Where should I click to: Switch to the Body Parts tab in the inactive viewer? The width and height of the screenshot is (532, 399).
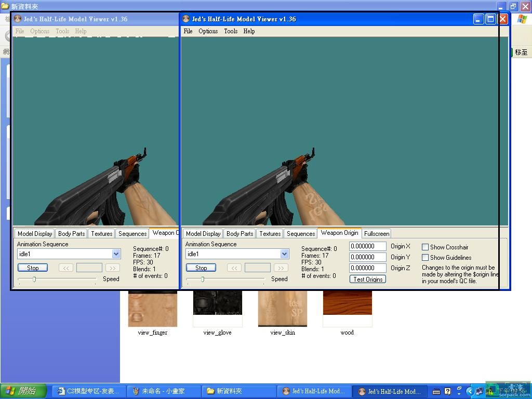[71, 233]
